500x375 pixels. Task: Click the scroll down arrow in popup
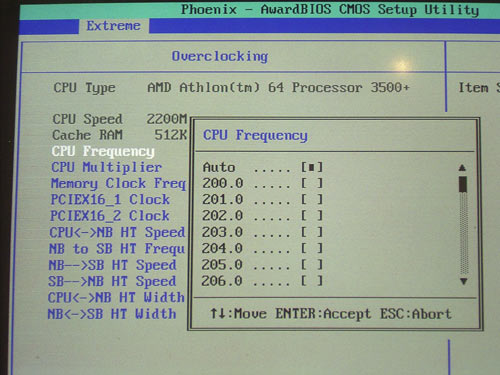(x=463, y=281)
